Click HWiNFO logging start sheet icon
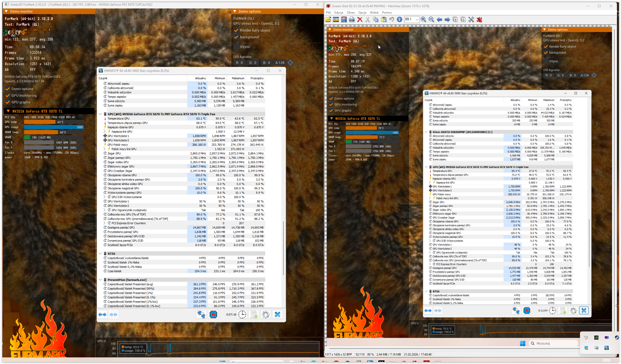Screen dimensions: 621x364 pos(254,314)
